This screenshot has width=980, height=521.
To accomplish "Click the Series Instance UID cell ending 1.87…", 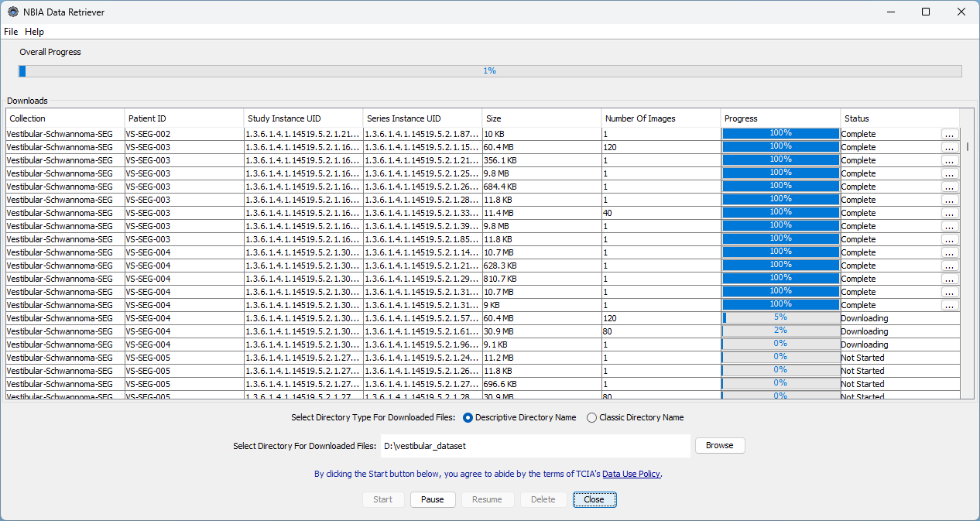I will [x=423, y=134].
